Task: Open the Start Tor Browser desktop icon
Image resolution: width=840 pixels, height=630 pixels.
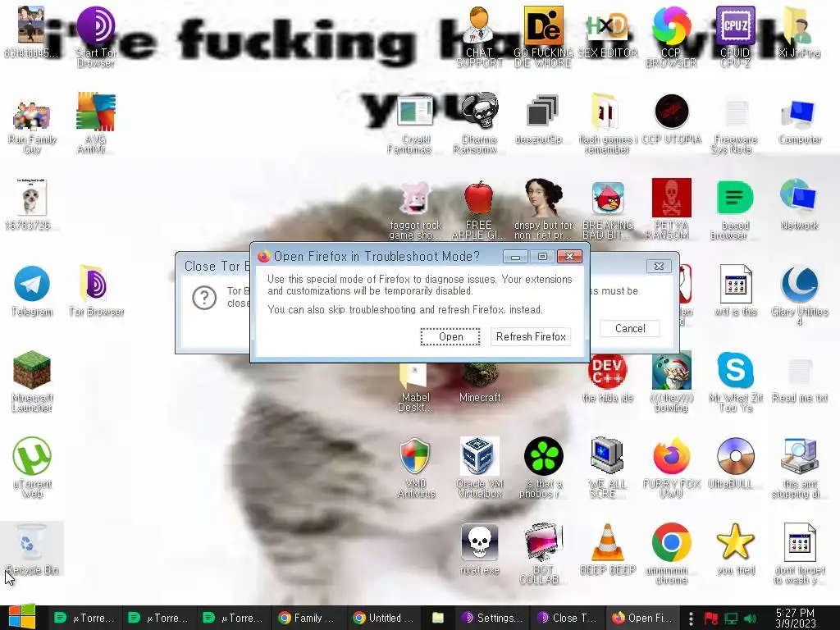Action: [x=95, y=36]
